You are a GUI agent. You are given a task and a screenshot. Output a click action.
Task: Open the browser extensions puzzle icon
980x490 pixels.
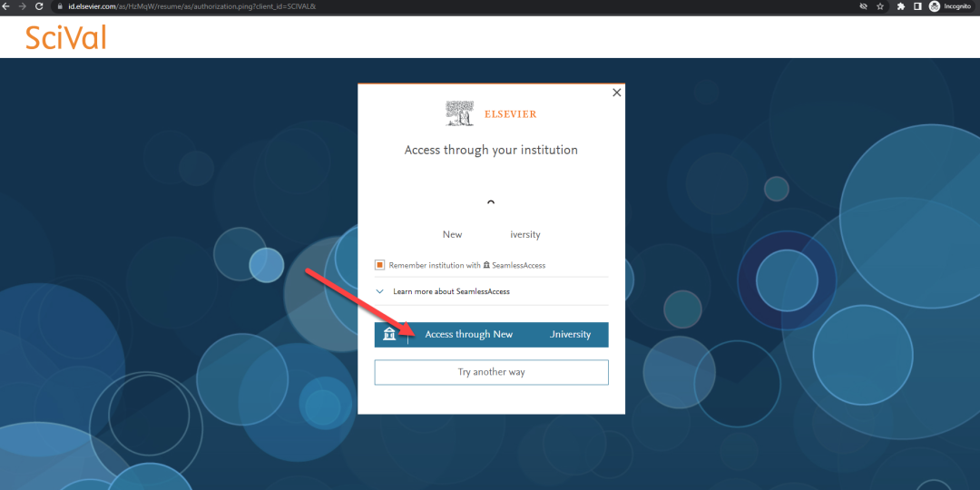901,6
